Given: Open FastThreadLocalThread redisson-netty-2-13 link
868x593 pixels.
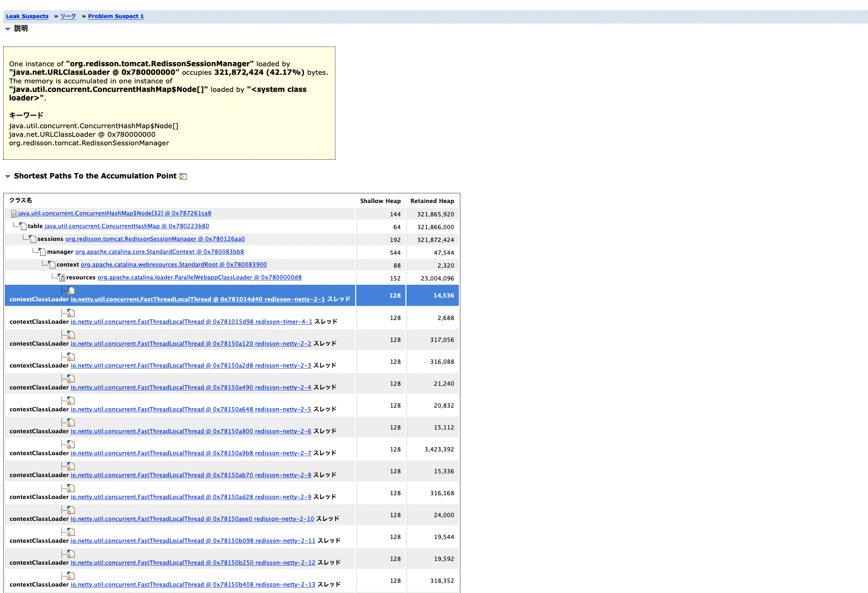Looking at the screenshot, I should pos(193,585).
